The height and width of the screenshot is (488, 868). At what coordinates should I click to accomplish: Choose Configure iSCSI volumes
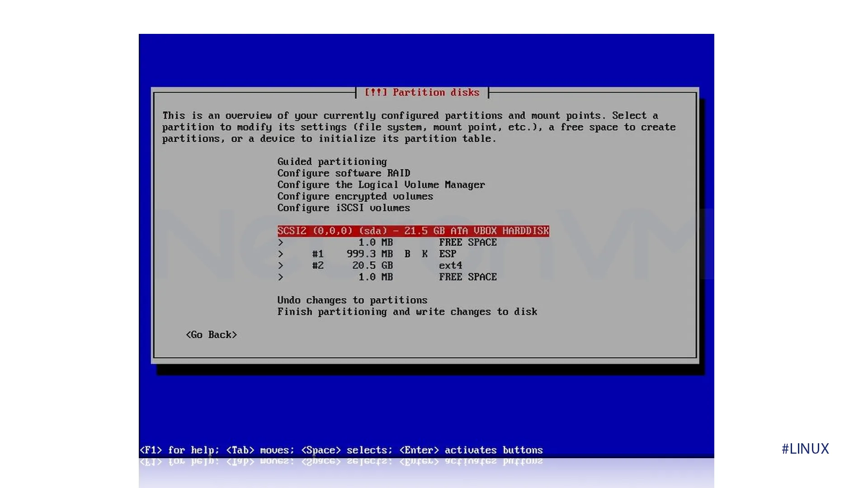[x=344, y=208]
